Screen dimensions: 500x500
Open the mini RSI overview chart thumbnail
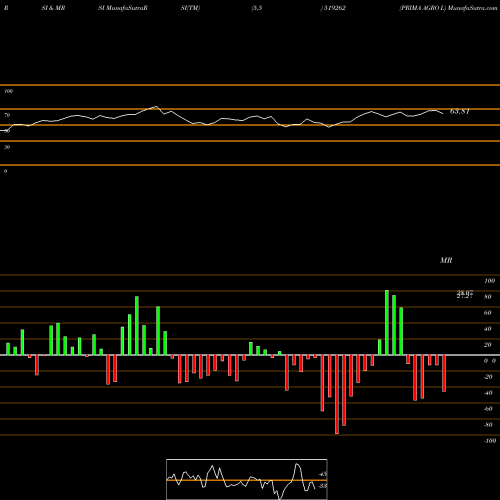[x=247, y=479]
